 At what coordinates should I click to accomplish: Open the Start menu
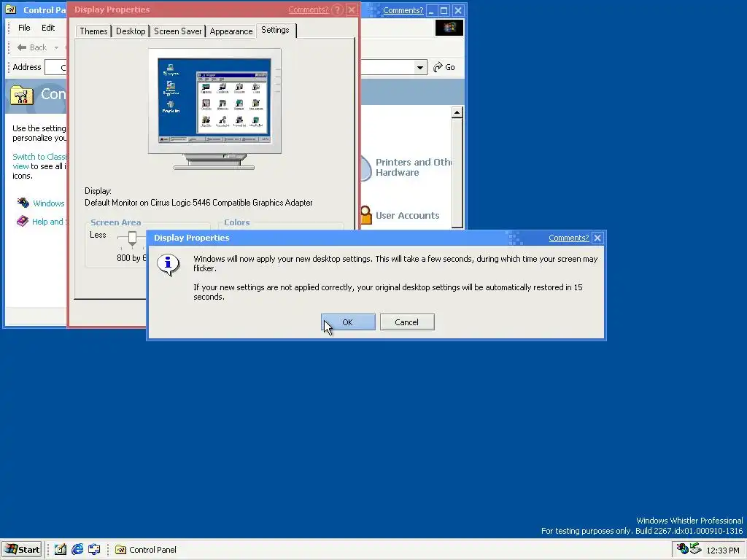coord(22,550)
